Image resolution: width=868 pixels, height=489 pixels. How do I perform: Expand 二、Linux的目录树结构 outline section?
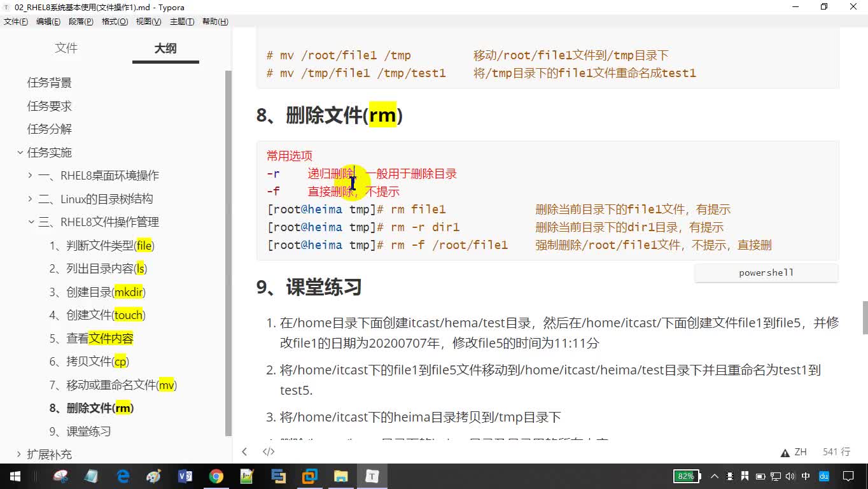point(31,199)
